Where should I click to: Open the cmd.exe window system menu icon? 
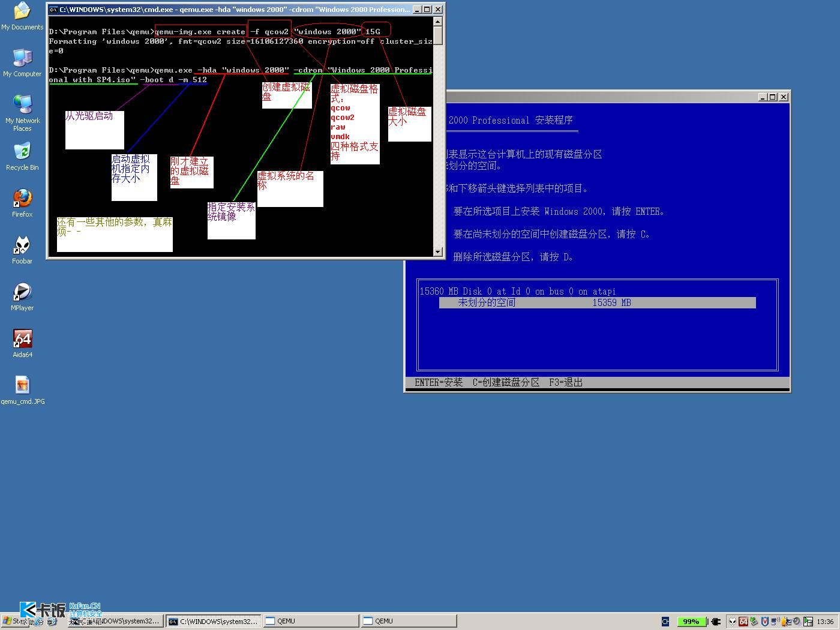click(x=53, y=10)
